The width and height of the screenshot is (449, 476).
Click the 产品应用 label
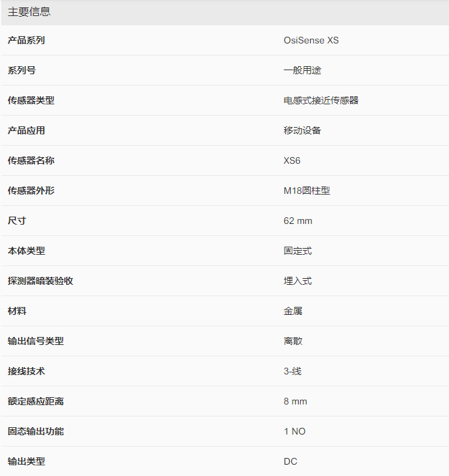pos(27,130)
